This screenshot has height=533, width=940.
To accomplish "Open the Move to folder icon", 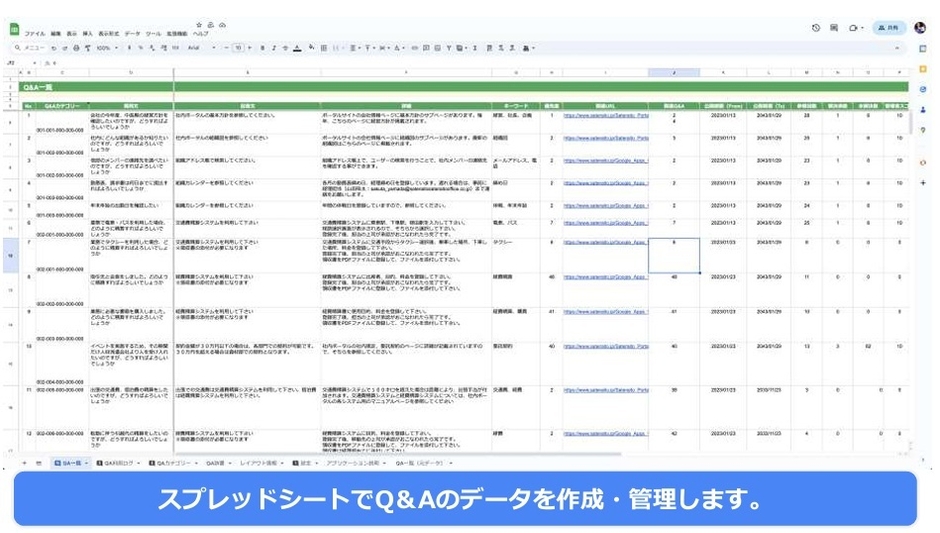I will pos(210,25).
